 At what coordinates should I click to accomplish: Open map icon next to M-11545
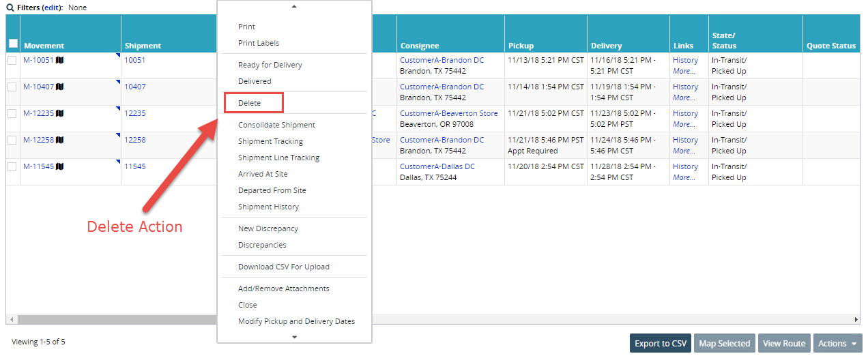59,166
